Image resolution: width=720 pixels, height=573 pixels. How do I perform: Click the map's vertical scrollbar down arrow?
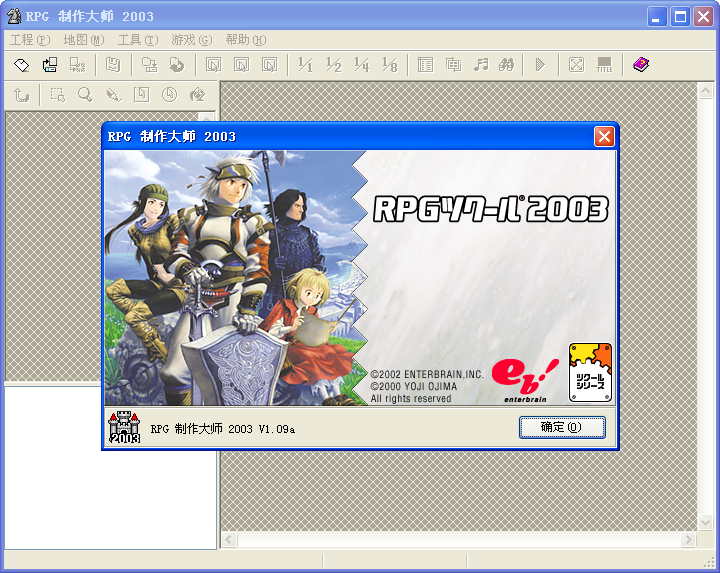[705, 522]
